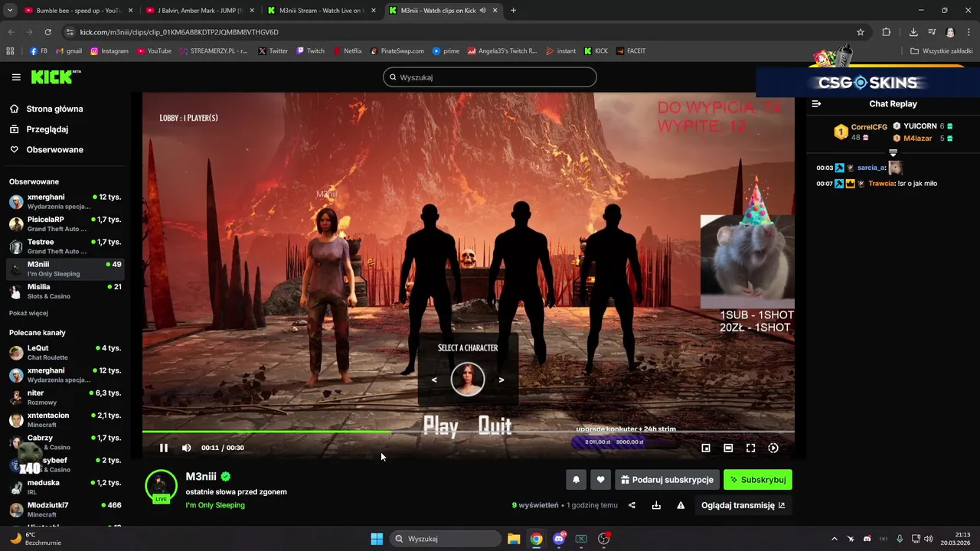This screenshot has width=980, height=551.
Task: Open meduska IRL channel
Action: click(65, 487)
